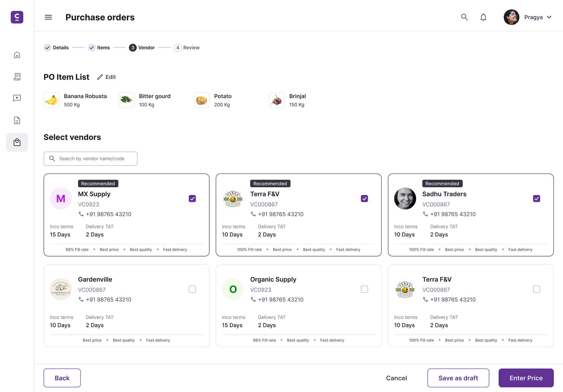This screenshot has width=563, height=392.
Task: Open the chat sparkle icon in sidebar
Action: point(17,98)
